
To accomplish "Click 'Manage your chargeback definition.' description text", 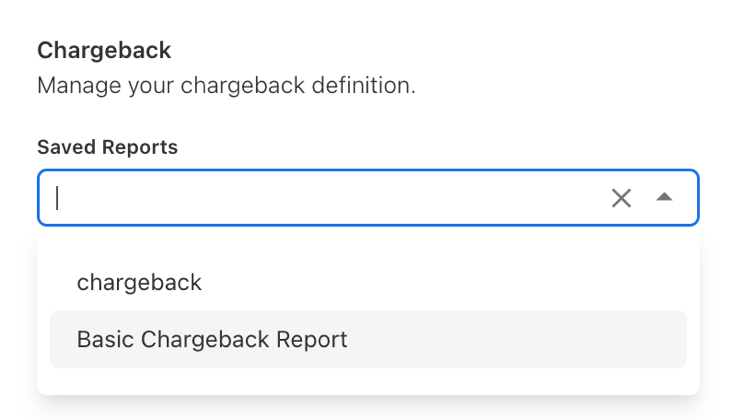I will point(226,85).
